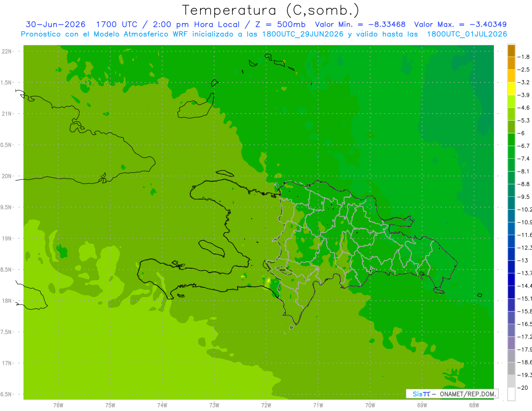Click the '72W' longitude label
Screen dimensions: 532x411
pos(266,405)
